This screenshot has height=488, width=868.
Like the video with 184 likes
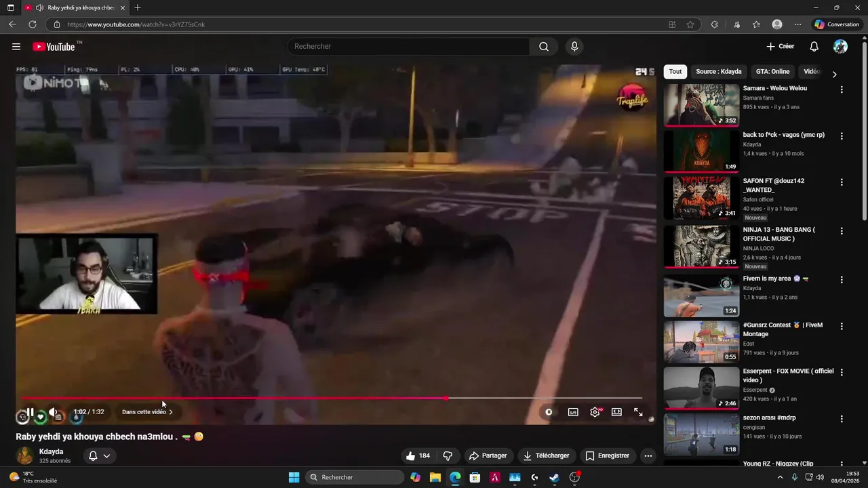418,455
